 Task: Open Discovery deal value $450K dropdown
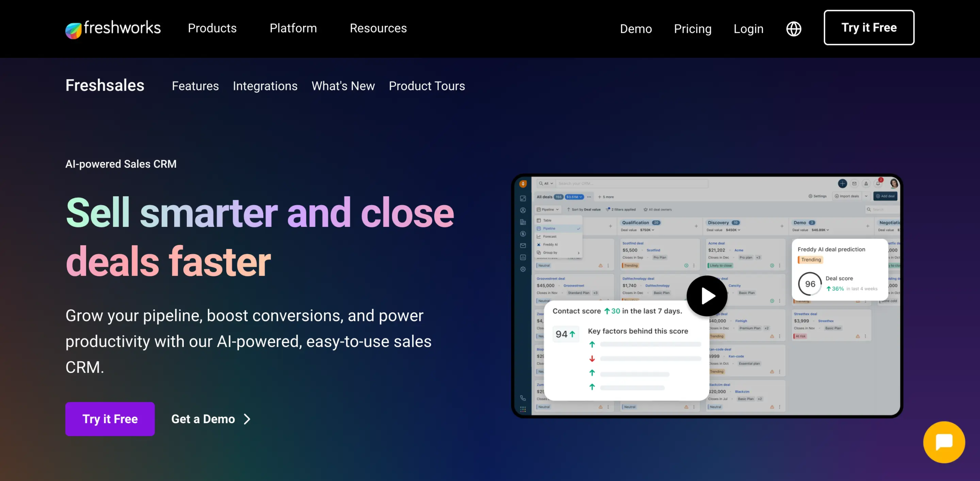pyautogui.click(x=733, y=230)
